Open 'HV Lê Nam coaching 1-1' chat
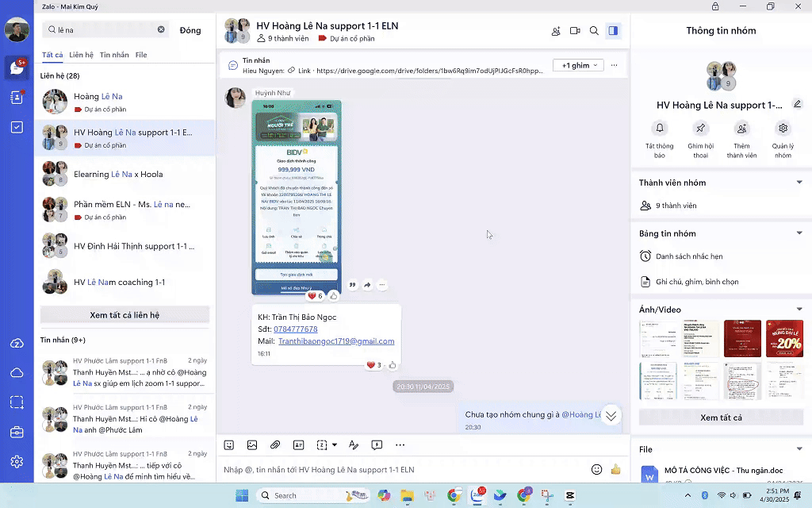This screenshot has width=812, height=508. coord(124,282)
